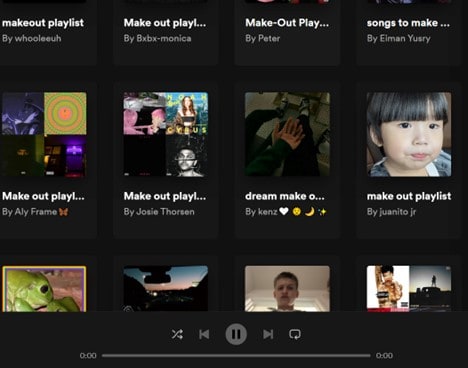Click 'Make out playl...' title by Aly Frame
The image size is (468, 368).
click(x=43, y=196)
